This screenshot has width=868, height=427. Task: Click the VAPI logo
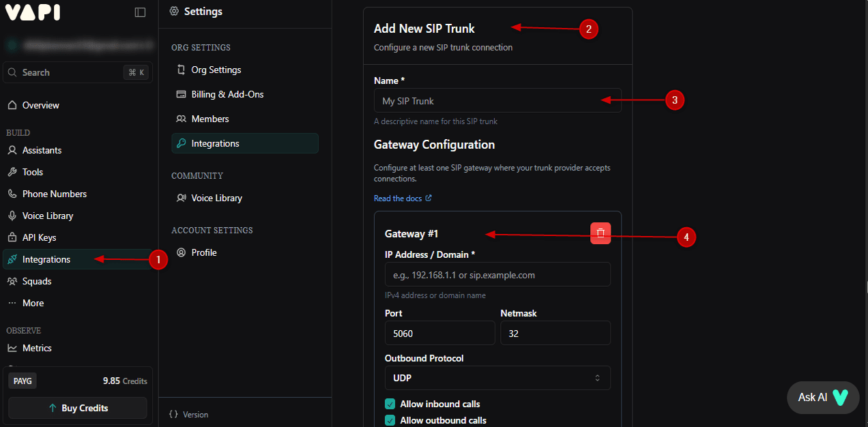[x=31, y=12]
